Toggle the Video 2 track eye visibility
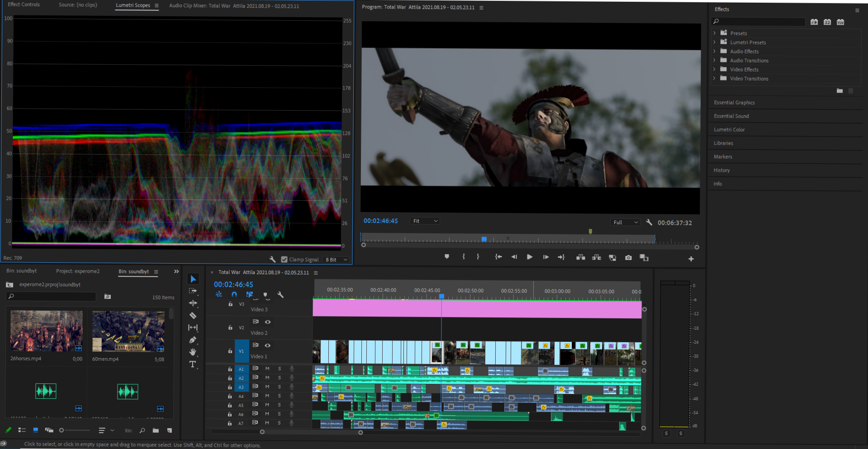Screen dimensions: 868x449 tap(268, 322)
